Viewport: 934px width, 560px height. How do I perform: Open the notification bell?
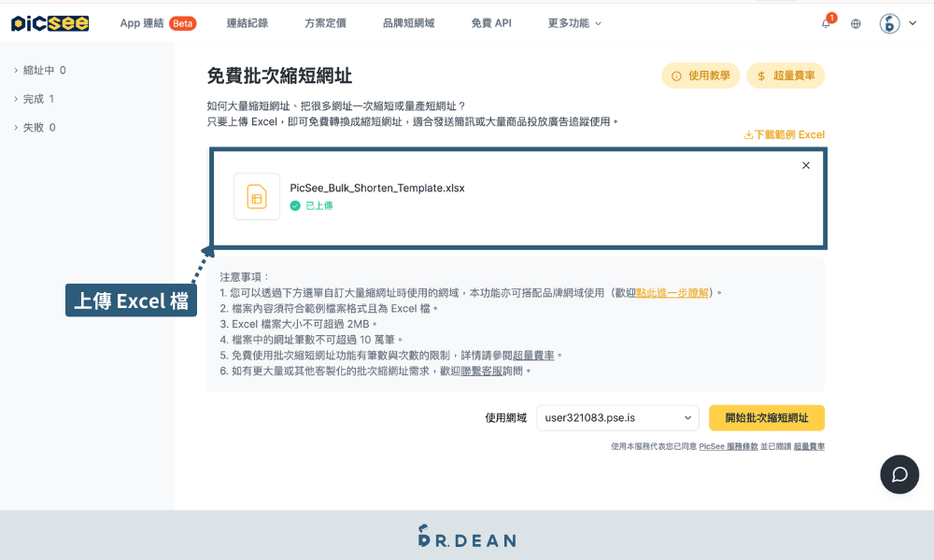pyautogui.click(x=827, y=23)
